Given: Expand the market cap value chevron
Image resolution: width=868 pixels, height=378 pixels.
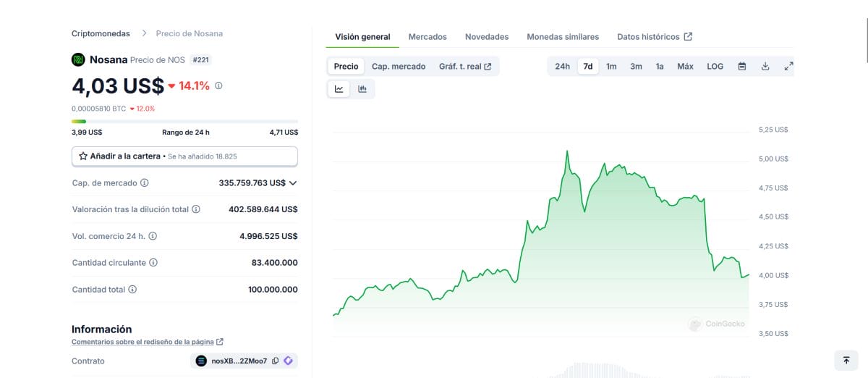Looking at the screenshot, I should 293,183.
